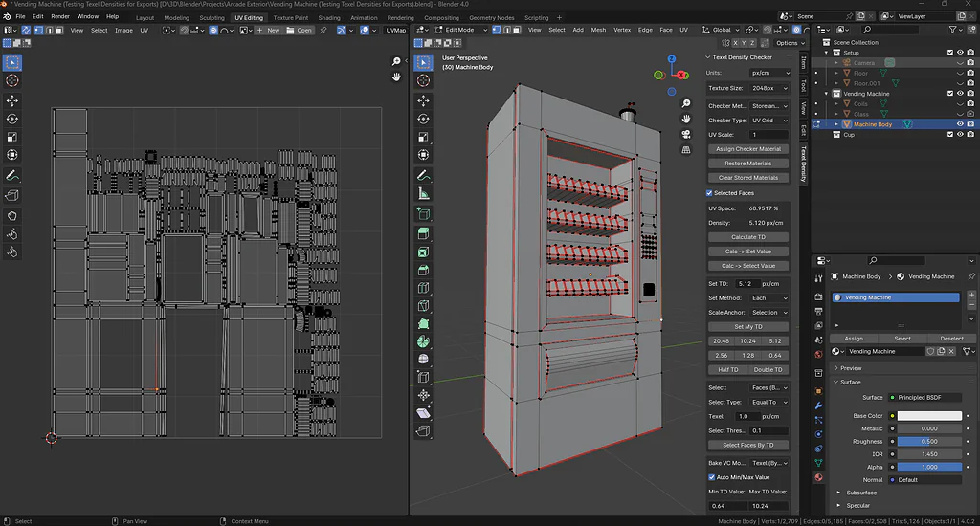Click the viewport pan hand icon
Viewport: 980px width, 526px height.
tap(685, 119)
